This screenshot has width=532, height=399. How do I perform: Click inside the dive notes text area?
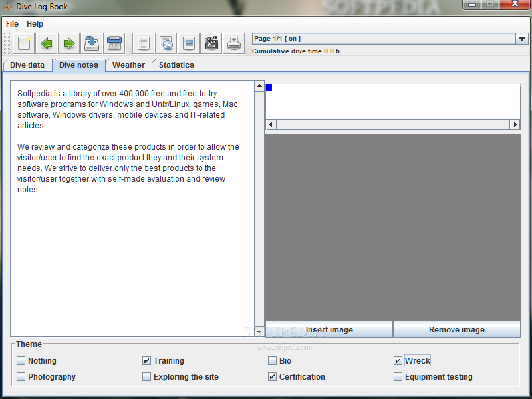pos(132,209)
